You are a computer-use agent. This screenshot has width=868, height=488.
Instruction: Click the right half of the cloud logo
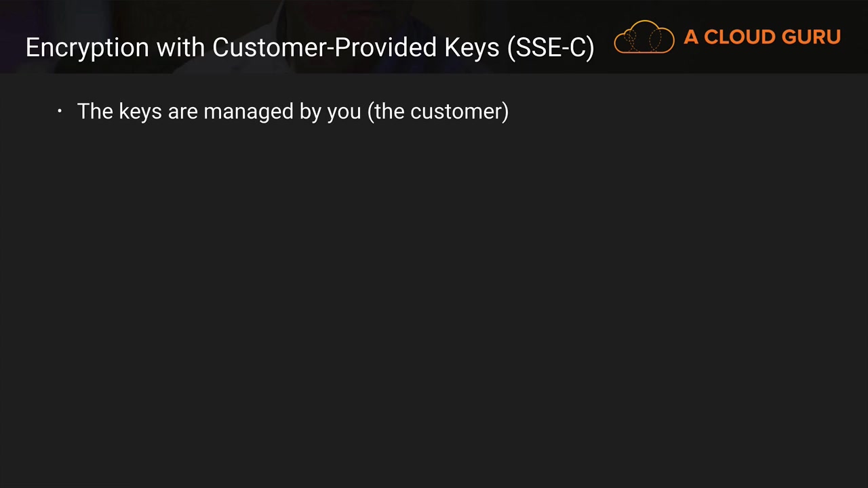tap(658, 39)
